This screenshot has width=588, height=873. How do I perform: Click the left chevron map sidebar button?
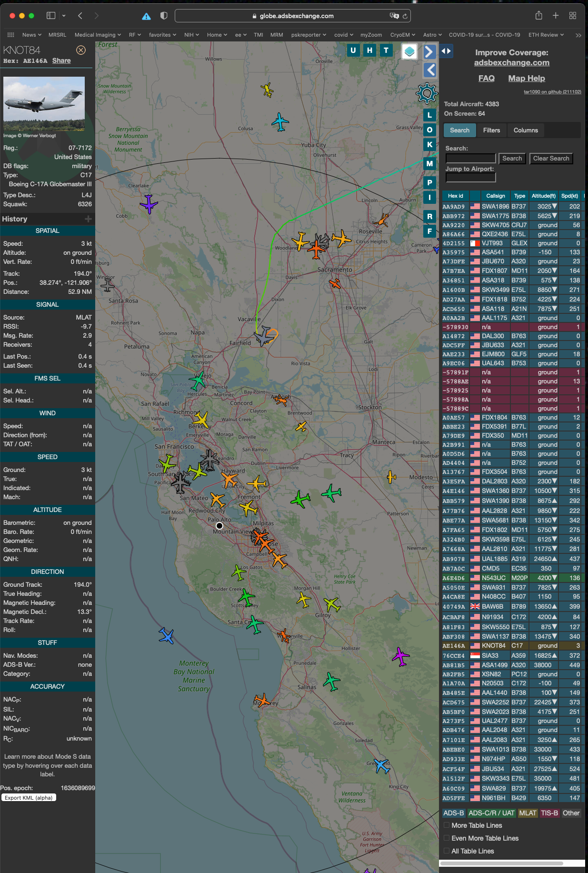pyautogui.click(x=429, y=70)
